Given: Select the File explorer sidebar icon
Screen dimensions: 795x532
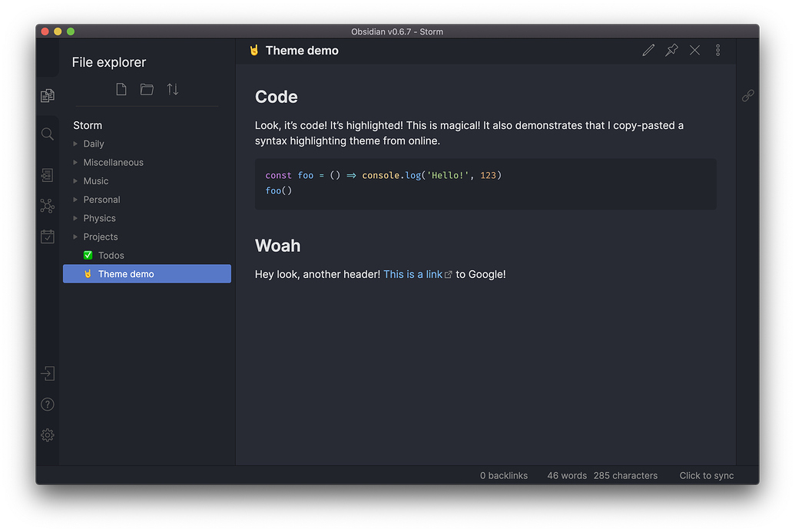Looking at the screenshot, I should pyautogui.click(x=47, y=95).
